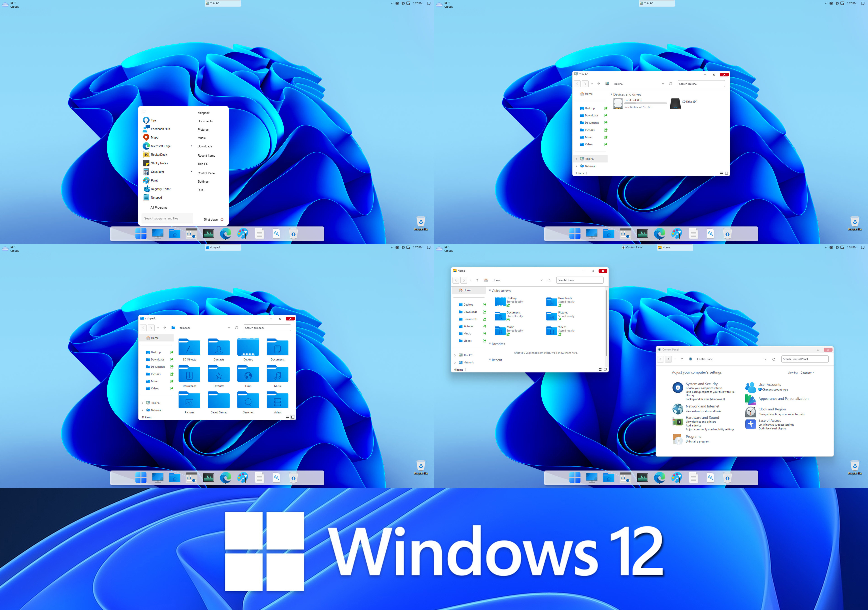Click the hamburger icon atop the Start menu
The image size is (868, 610).
(x=144, y=111)
